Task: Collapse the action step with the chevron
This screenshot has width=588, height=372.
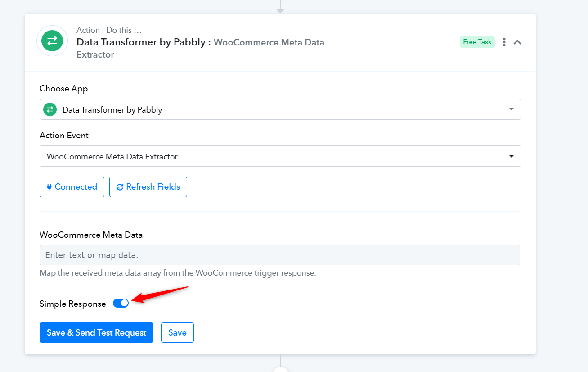Action: 517,42
